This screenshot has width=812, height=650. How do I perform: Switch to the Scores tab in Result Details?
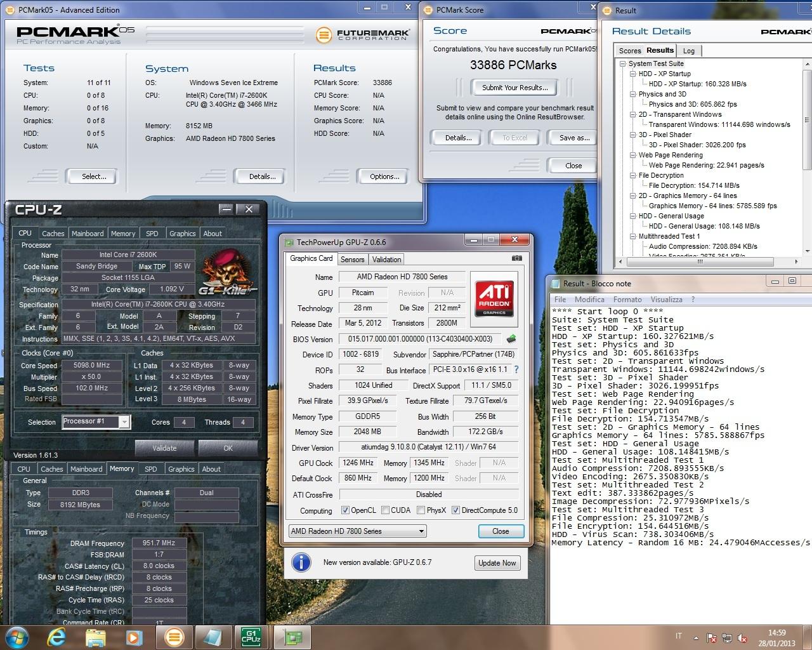[x=630, y=51]
